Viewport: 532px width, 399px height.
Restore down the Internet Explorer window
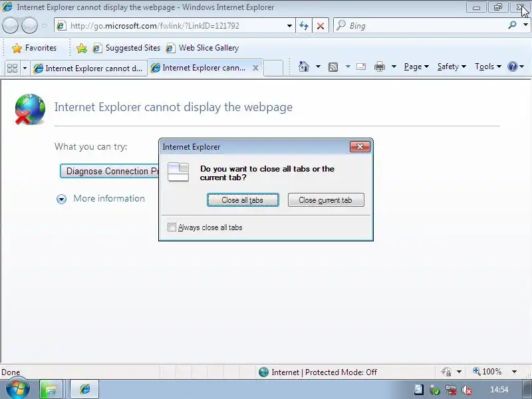[497, 7]
